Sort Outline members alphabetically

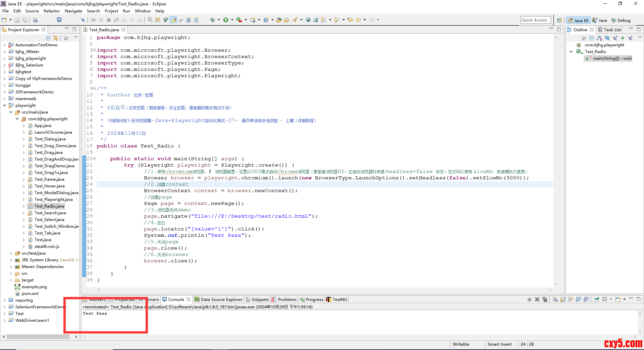coord(599,38)
